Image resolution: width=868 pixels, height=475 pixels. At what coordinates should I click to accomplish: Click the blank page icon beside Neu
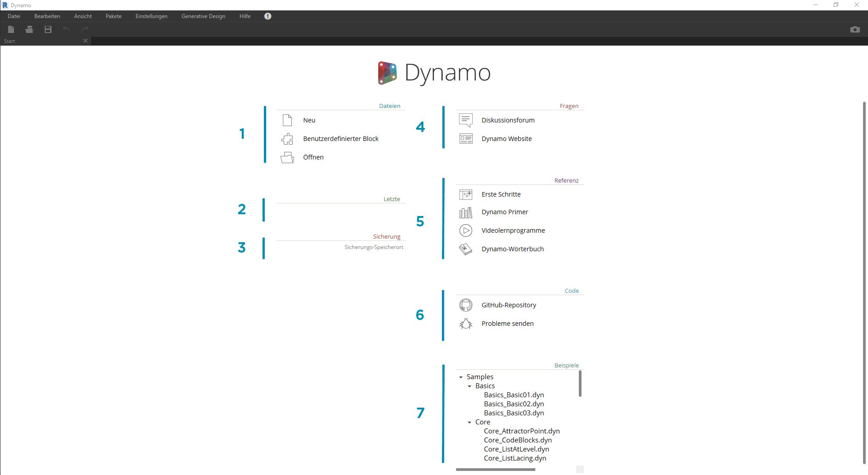coord(287,120)
